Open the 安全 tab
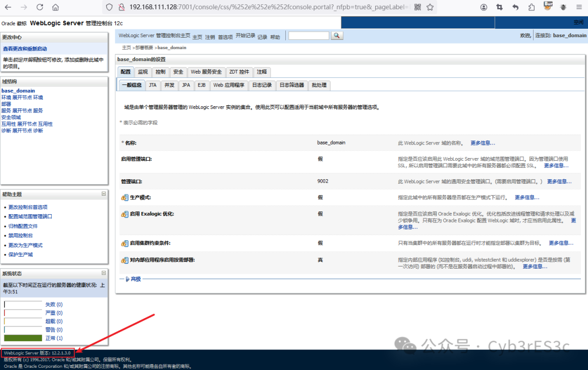588x370 pixels. pyautogui.click(x=178, y=72)
